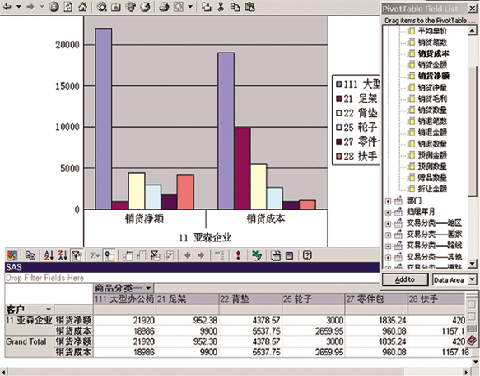This screenshot has height=376, width=480.
Task: Click the Print icon in top toolbar
Action: tap(164, 7)
